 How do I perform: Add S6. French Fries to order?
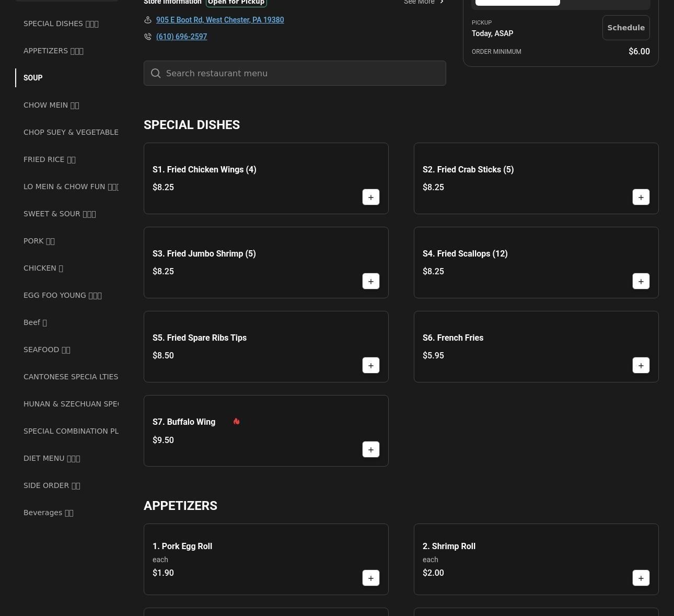tap(641, 366)
